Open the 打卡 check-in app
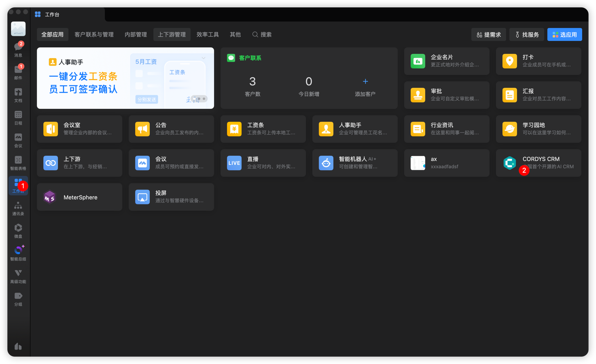 538,61
